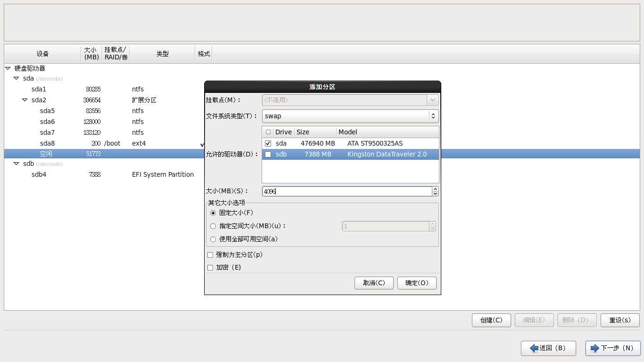644x362 pixels.
Task: Decrease partition size with down stepper arrow
Action: click(435, 194)
